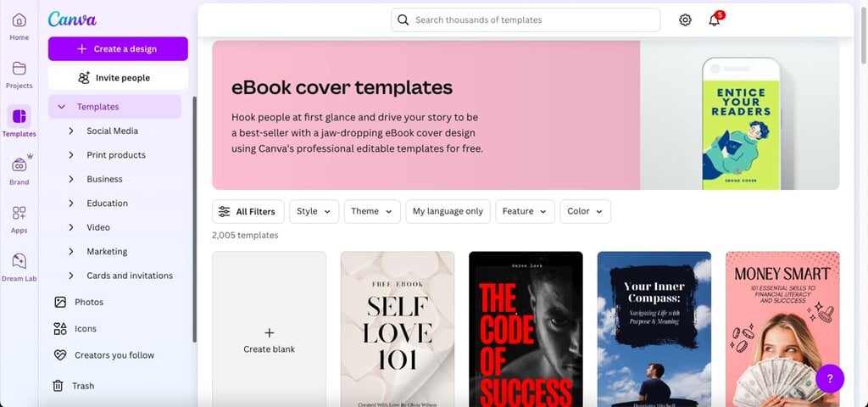Open the settings gear icon

(685, 20)
